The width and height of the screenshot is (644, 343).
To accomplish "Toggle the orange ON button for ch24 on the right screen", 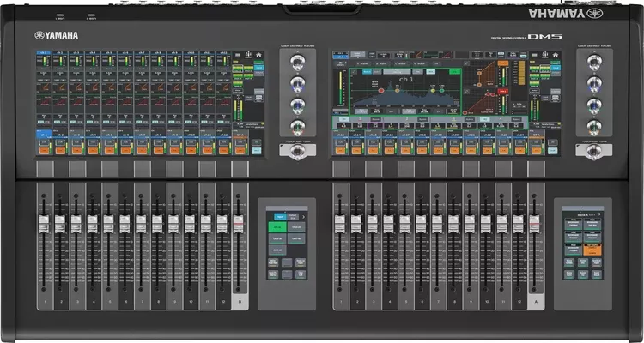I will [519, 151].
